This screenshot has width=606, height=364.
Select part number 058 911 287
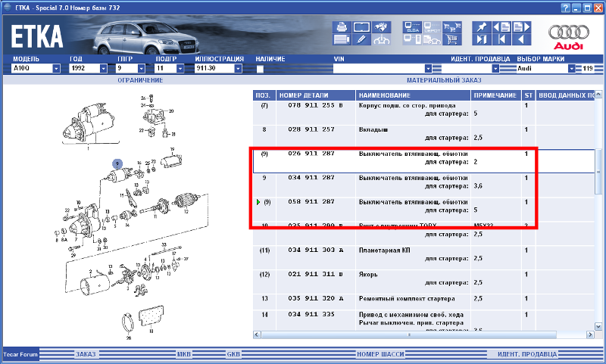click(x=311, y=201)
